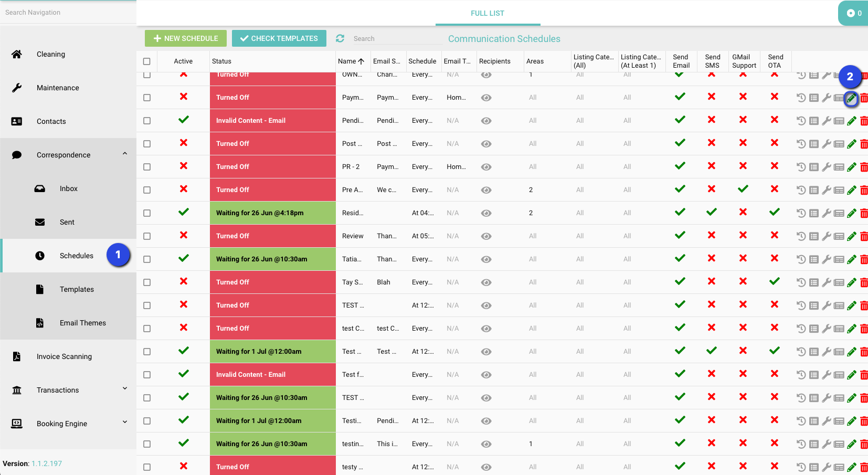The image size is (868, 475).
Task: Check the box for the testy schedule row
Action: (147, 467)
